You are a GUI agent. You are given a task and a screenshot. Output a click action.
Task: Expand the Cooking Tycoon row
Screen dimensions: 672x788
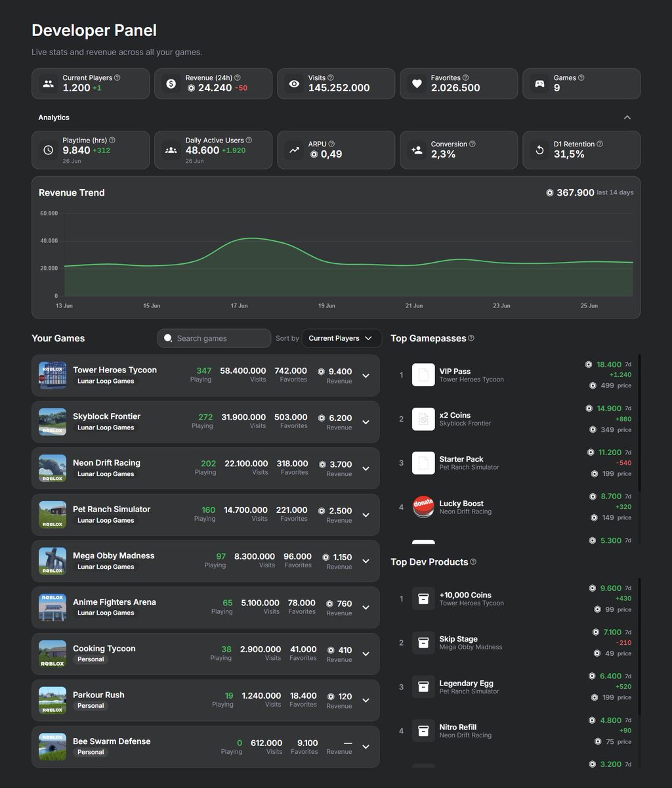(x=366, y=654)
